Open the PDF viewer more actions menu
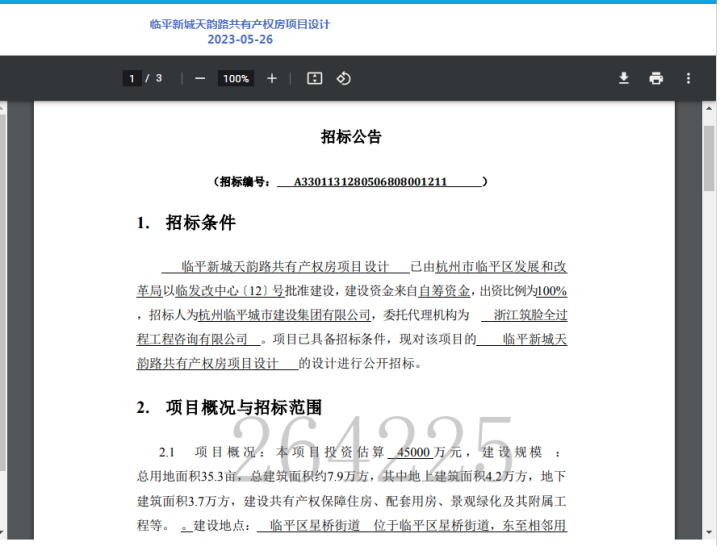Screen dimensions: 720x546 688,79
